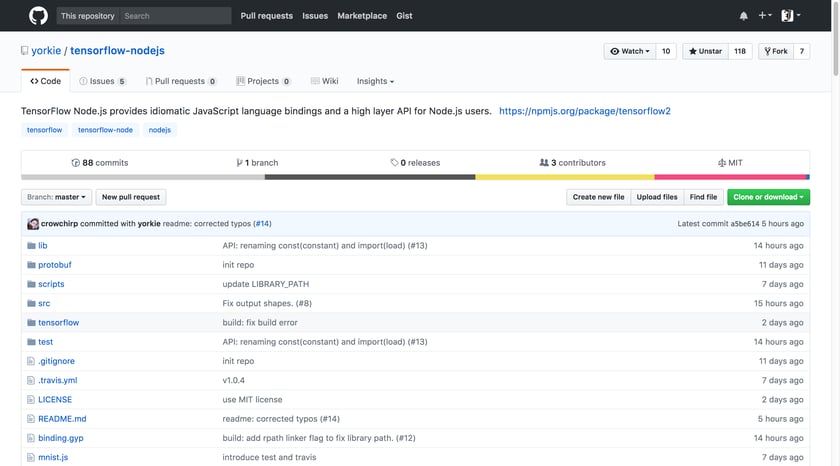The height and width of the screenshot is (466, 840).
Task: Click the .gitignore file icon
Action: click(x=31, y=362)
